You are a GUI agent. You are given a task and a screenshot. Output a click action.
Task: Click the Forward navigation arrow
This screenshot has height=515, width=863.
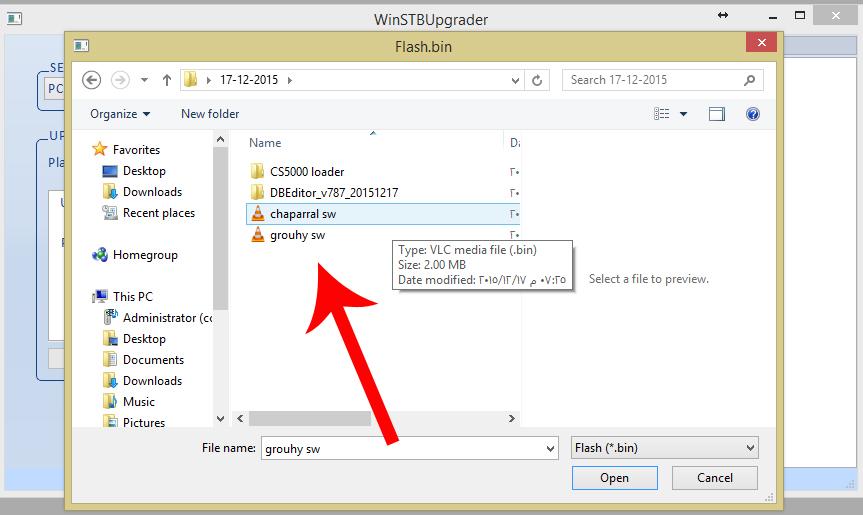pos(120,80)
